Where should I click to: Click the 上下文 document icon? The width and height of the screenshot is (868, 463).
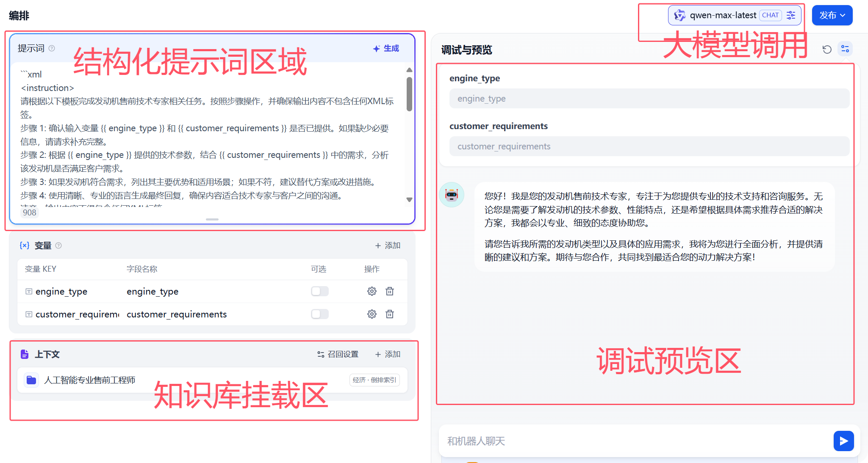click(25, 354)
